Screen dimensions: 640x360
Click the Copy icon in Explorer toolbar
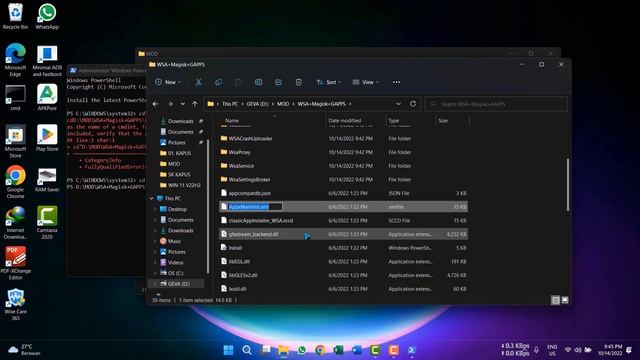pos(218,82)
